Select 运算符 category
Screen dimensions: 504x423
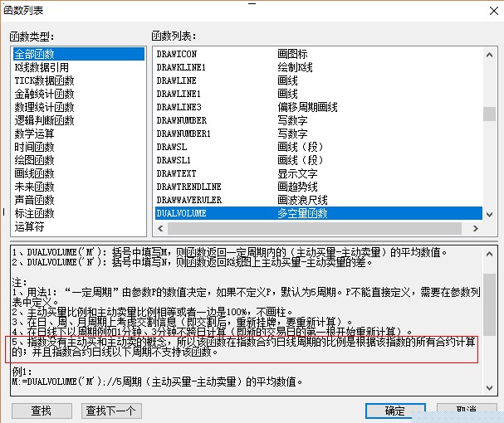tap(29, 226)
